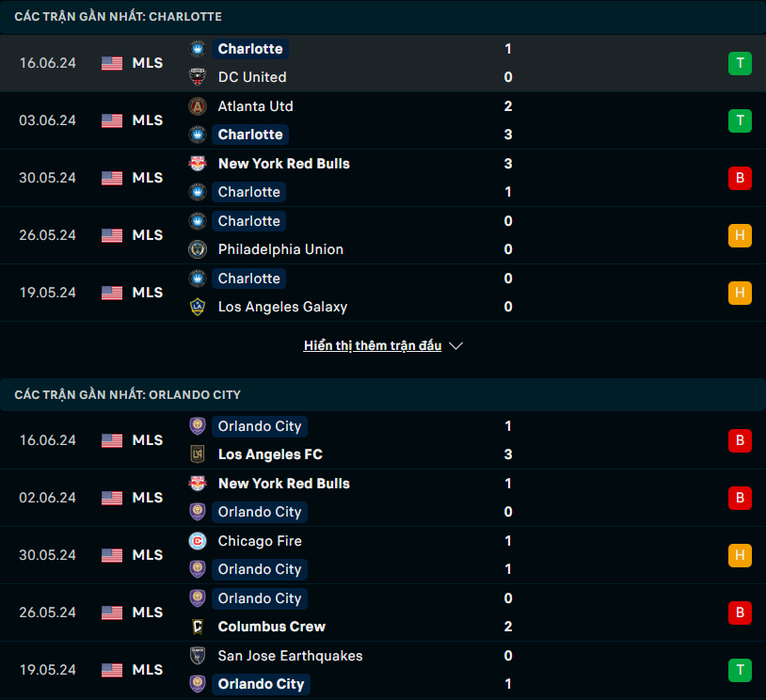Screen dimensions: 766x700
Task: Click date 19.05.24 in Charlotte section
Action: [47, 293]
